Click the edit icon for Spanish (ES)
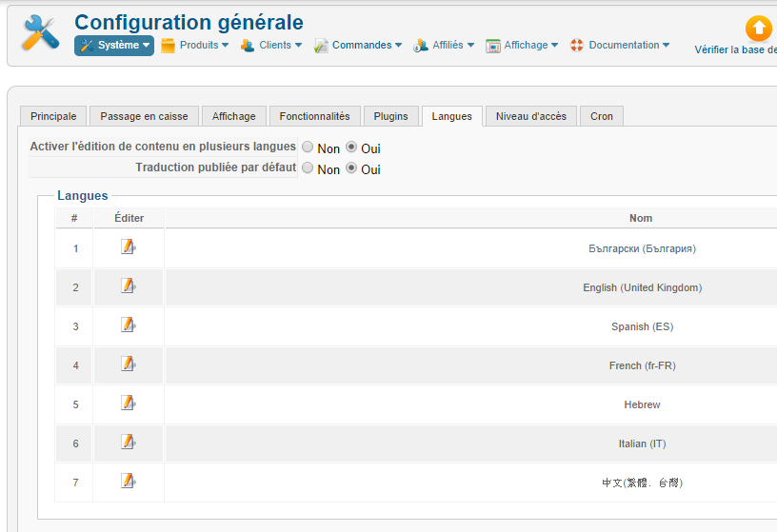 coord(129,325)
